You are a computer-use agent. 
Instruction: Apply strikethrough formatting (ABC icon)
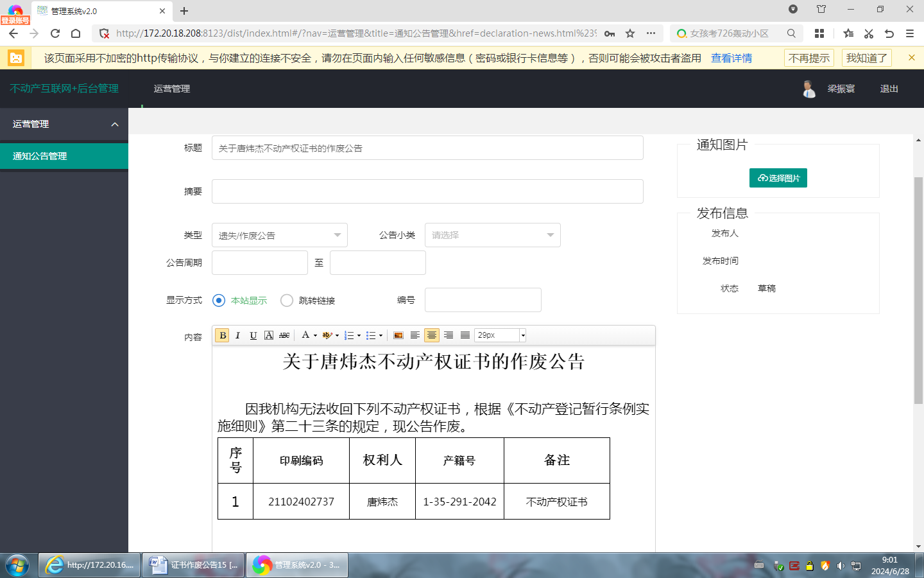click(x=284, y=335)
